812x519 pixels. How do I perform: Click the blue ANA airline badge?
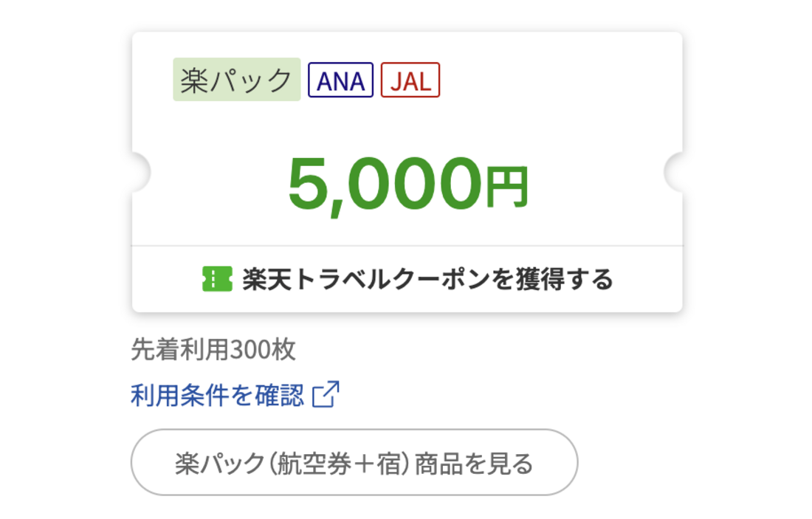click(x=340, y=80)
